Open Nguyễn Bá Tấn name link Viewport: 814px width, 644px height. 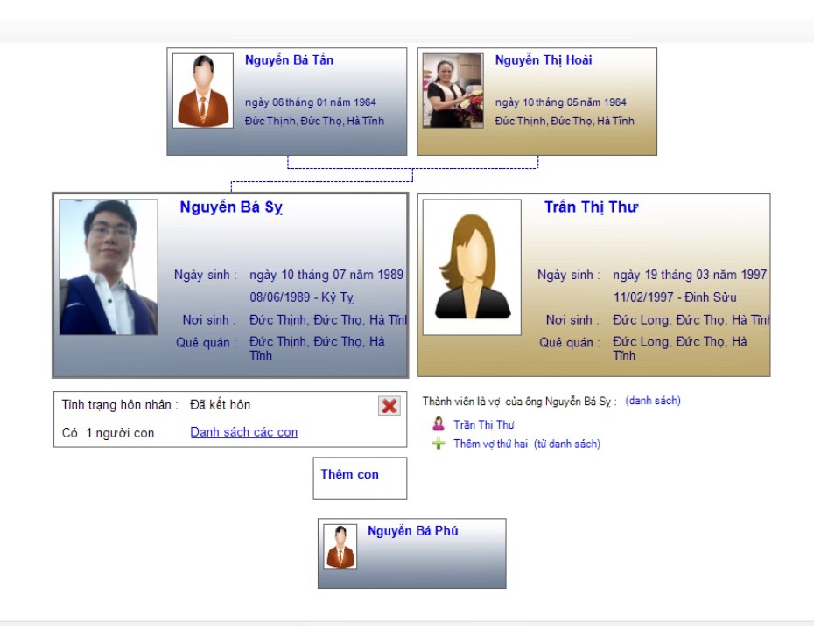point(289,60)
